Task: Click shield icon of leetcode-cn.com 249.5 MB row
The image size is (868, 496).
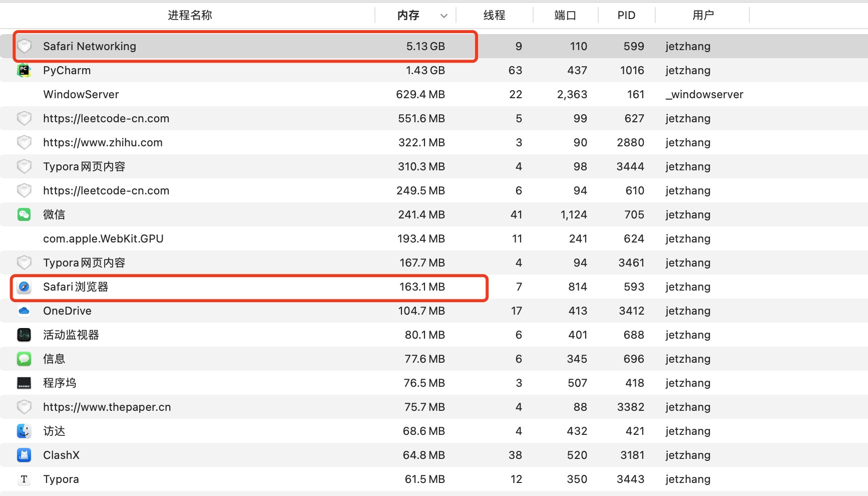Action: (24, 190)
